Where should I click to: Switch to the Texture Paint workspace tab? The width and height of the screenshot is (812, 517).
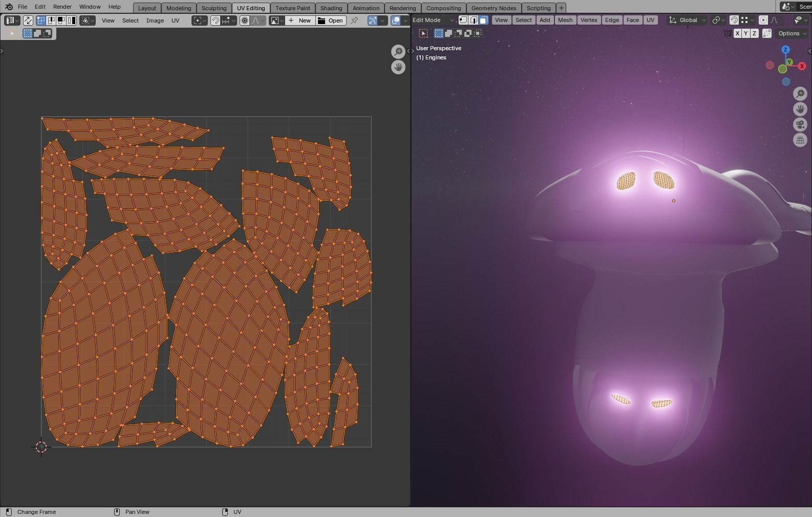pos(293,8)
